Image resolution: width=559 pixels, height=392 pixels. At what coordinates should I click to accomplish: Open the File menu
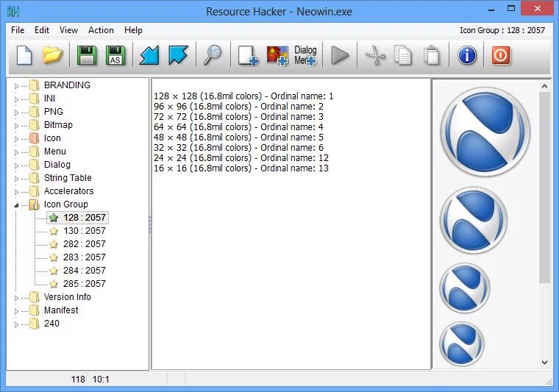point(18,30)
